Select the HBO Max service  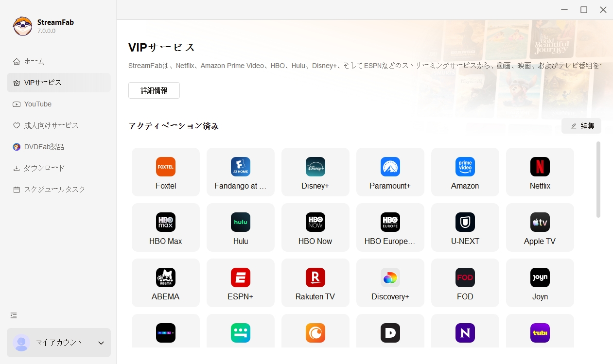tap(165, 227)
